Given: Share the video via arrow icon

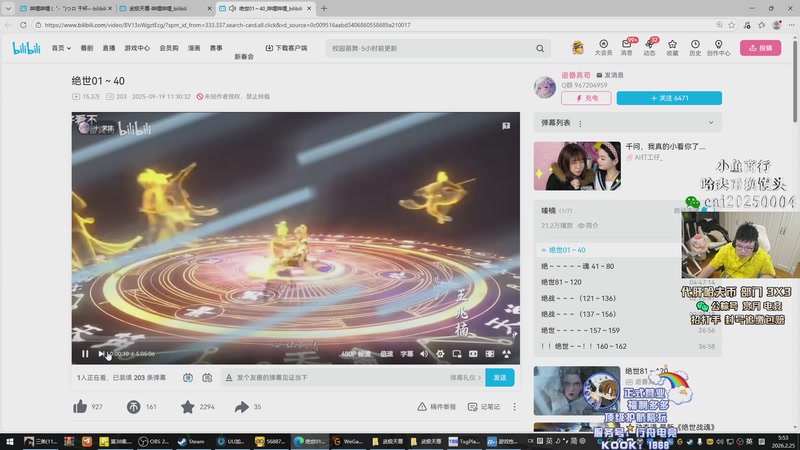Looking at the screenshot, I should (x=242, y=407).
